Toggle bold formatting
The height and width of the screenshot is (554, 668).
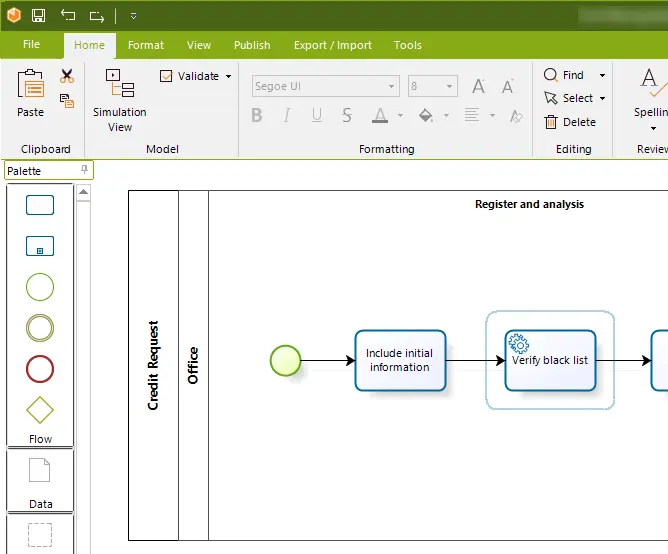(256, 115)
